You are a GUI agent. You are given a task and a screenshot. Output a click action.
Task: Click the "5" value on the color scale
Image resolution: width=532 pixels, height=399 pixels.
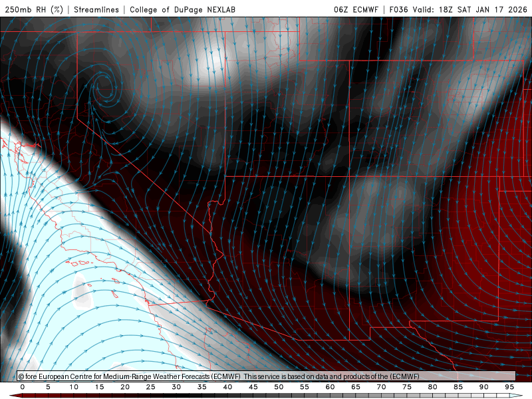[48, 387]
